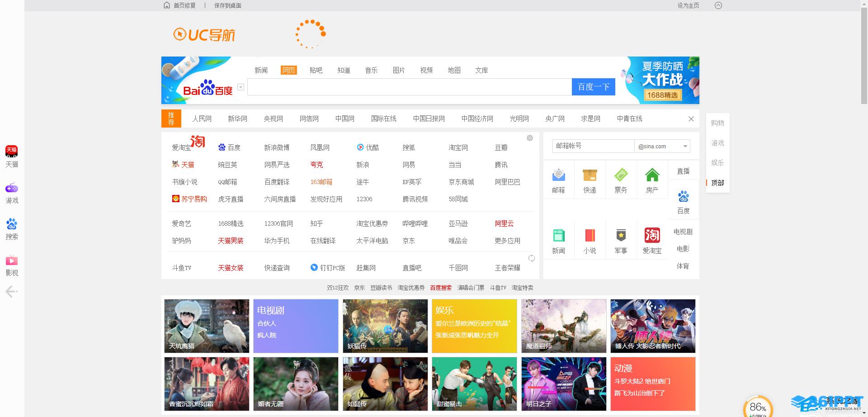The image size is (868, 417).
Task: Jump to 娱乐 section in side navigator
Action: click(x=717, y=163)
